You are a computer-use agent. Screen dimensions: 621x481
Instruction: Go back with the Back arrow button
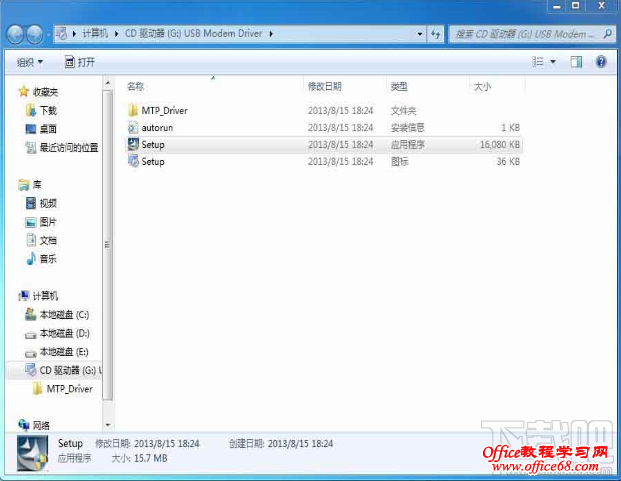(x=15, y=34)
